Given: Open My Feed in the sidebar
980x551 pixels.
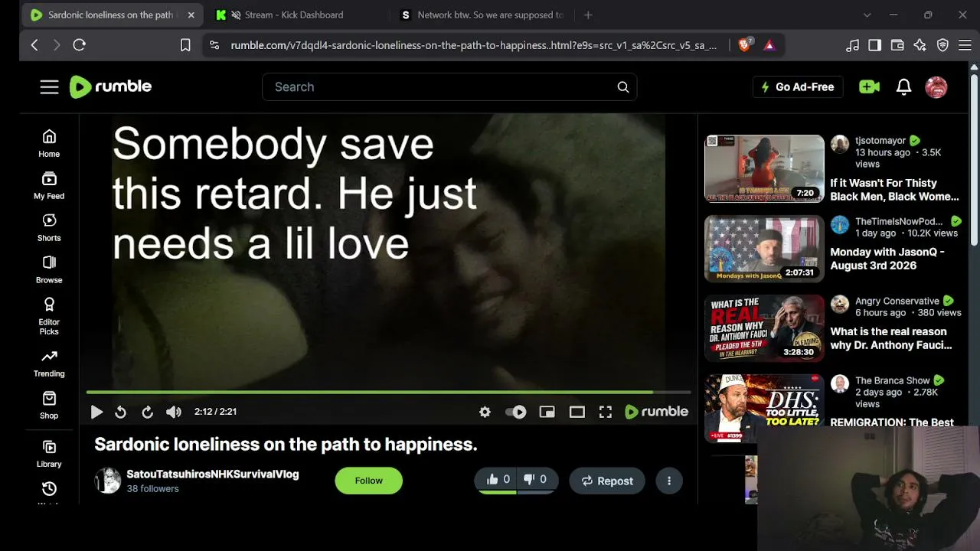Looking at the screenshot, I should (49, 185).
